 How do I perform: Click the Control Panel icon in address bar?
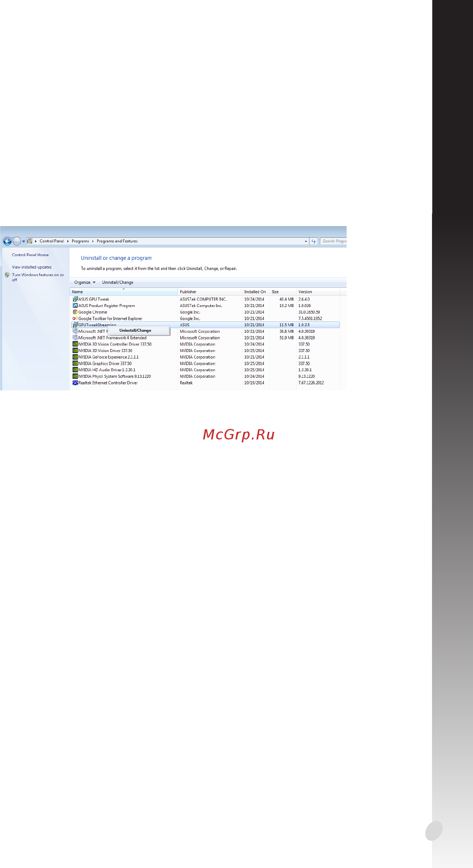tap(30, 241)
